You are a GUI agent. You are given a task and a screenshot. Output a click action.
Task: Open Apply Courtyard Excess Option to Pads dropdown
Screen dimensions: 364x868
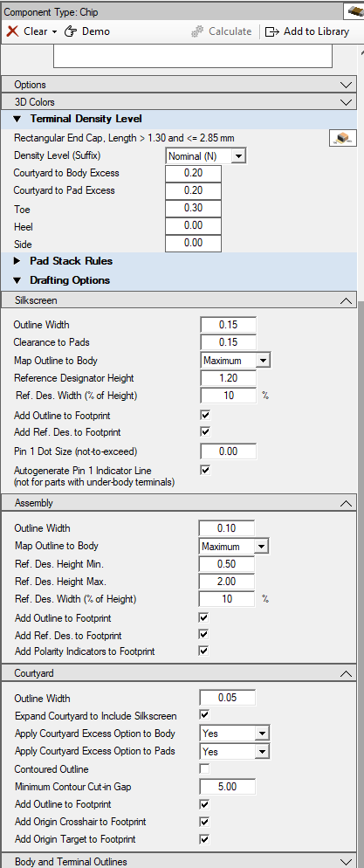coord(262,751)
